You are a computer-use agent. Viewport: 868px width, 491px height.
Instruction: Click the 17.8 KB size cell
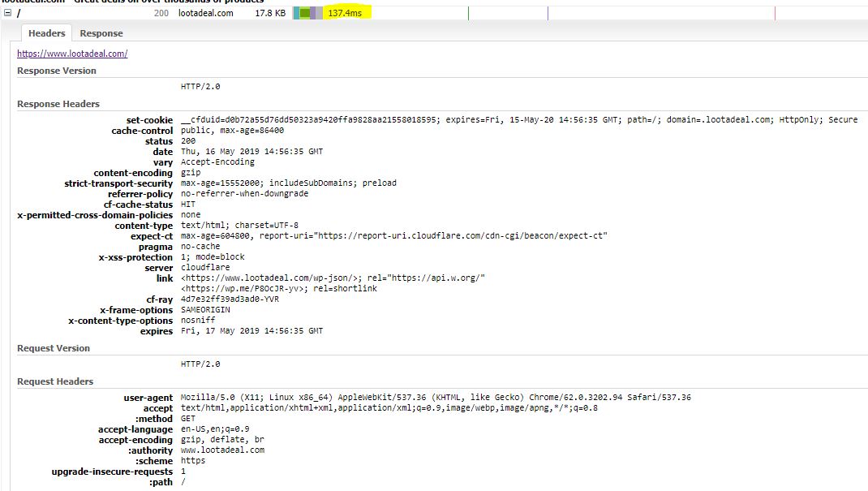pos(270,13)
